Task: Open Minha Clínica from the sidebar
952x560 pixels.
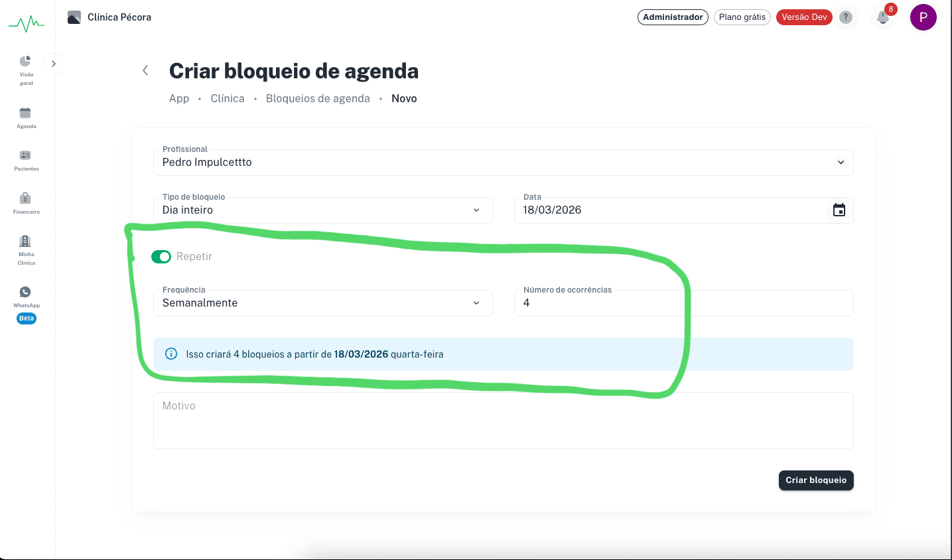Action: [26, 250]
